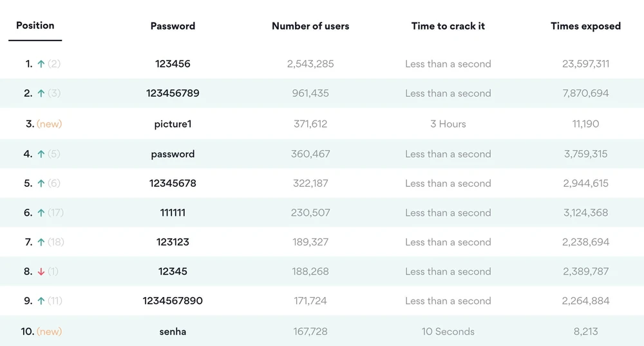Click the Time to crack it header
This screenshot has width=644, height=346.
coord(448,26)
